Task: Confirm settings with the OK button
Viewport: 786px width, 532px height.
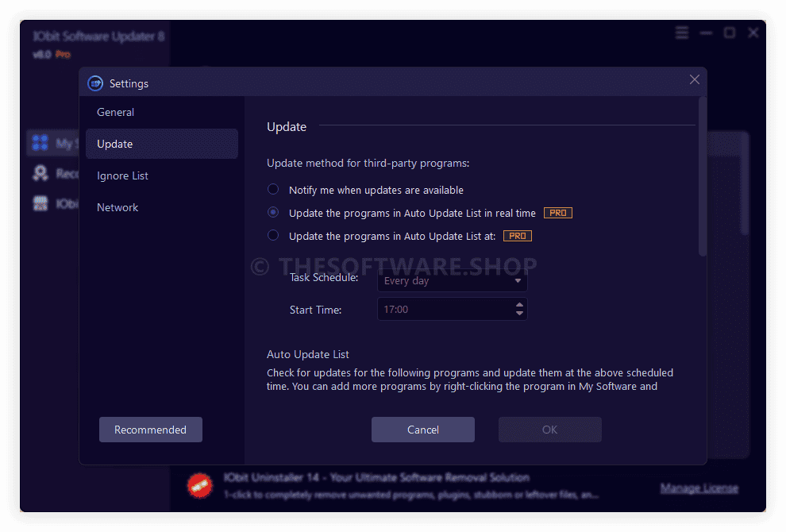Action: (x=550, y=430)
